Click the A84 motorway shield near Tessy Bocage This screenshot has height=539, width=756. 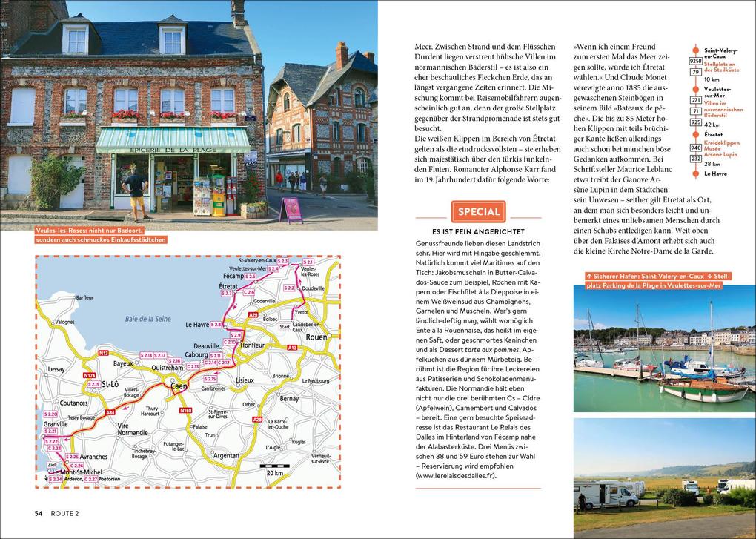110,411
